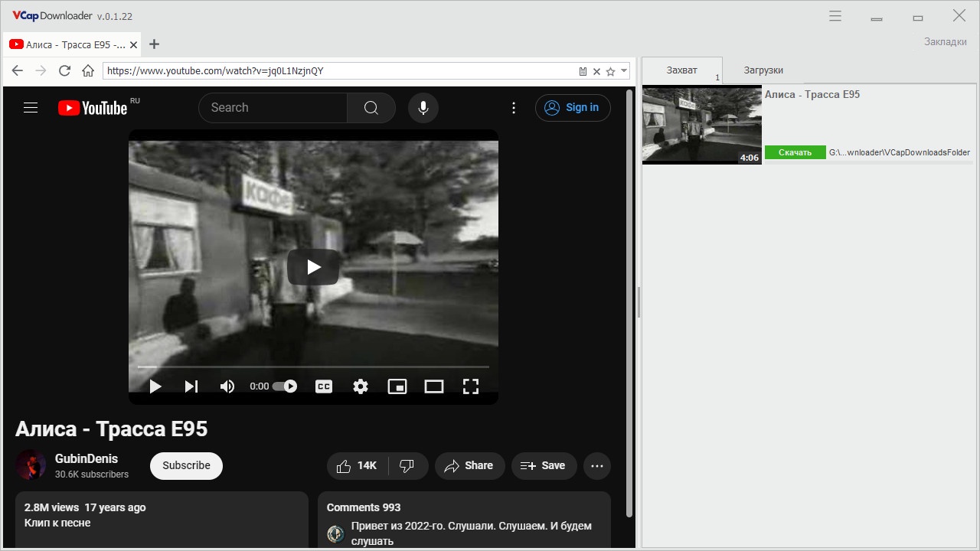980x551 pixels.
Task: Switch to the Загрузки tab
Action: click(763, 70)
